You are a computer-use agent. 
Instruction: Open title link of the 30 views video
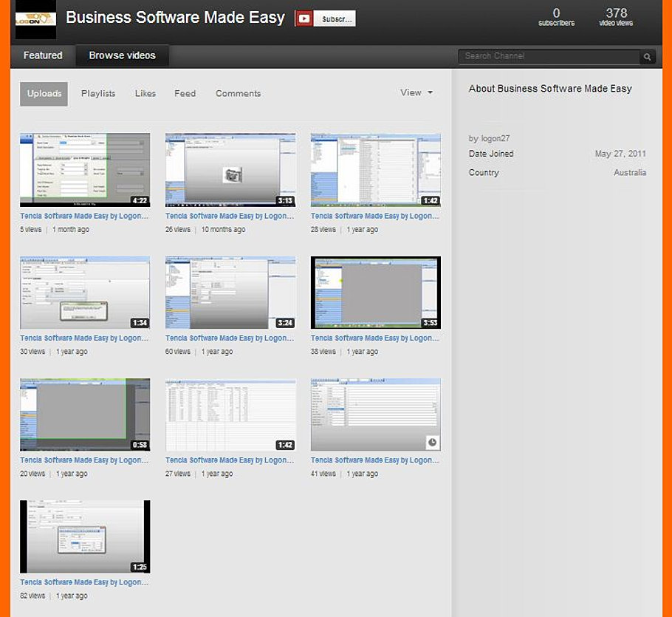coord(84,338)
